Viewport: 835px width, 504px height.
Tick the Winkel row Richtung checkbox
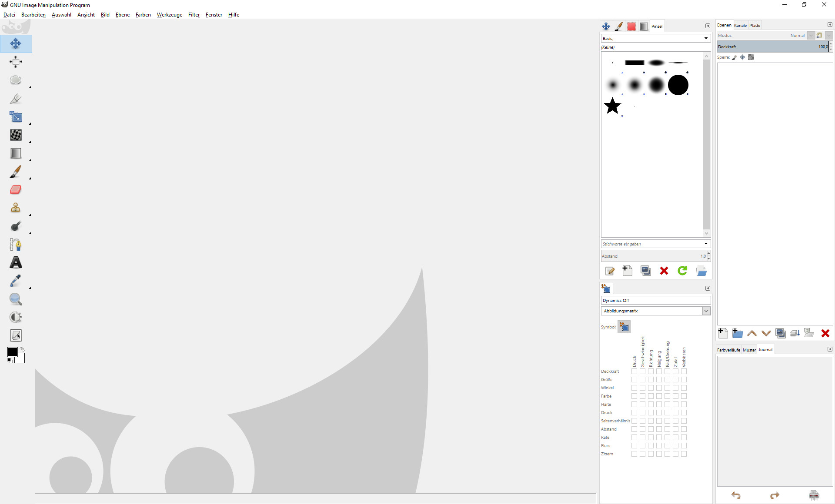click(x=651, y=388)
